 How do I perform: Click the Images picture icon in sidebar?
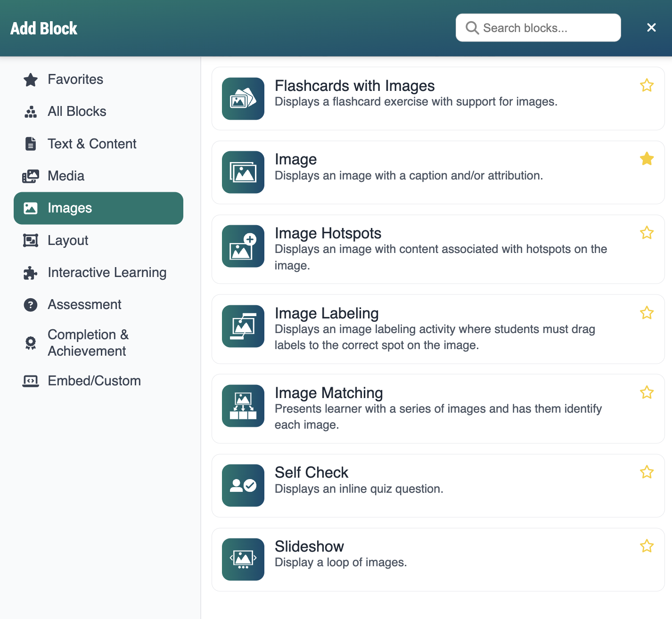click(x=31, y=208)
